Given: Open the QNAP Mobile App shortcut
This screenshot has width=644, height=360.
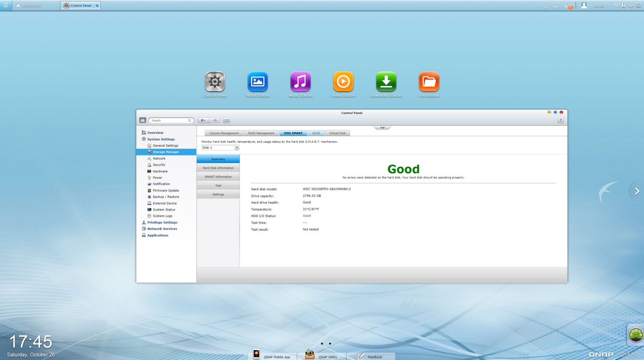Looking at the screenshot, I should point(272,355).
